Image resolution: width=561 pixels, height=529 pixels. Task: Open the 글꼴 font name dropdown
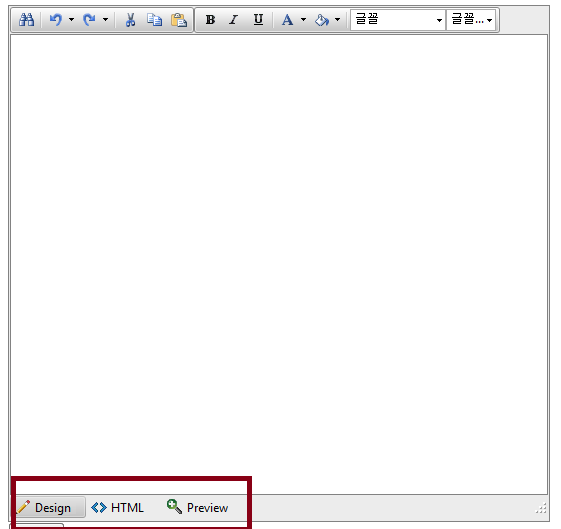(x=398, y=20)
